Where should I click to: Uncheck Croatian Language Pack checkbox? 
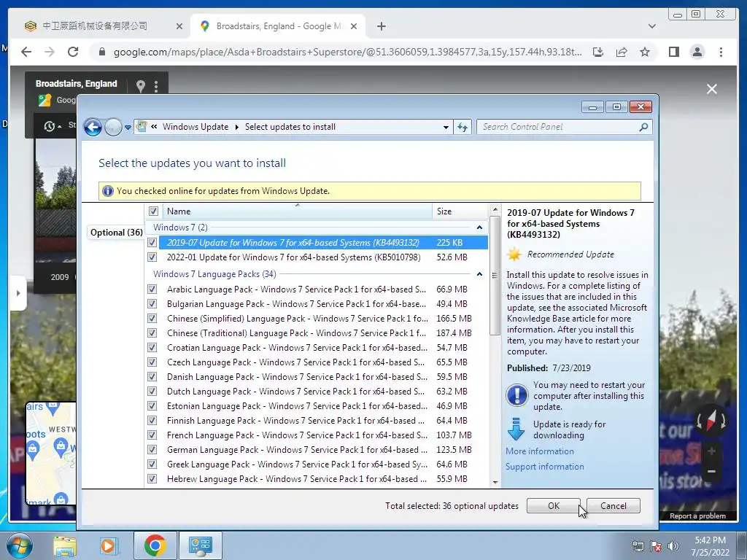click(x=152, y=348)
